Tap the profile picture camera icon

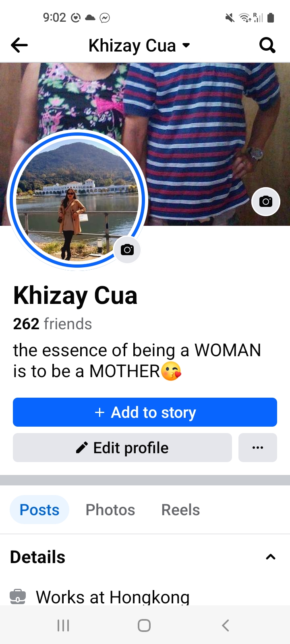point(127,250)
